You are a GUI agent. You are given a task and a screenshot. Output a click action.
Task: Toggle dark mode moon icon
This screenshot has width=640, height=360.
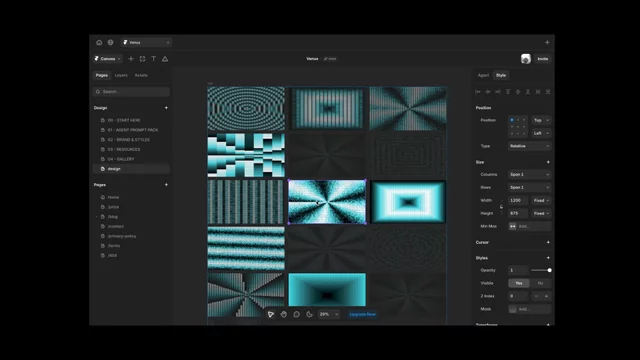click(309, 314)
